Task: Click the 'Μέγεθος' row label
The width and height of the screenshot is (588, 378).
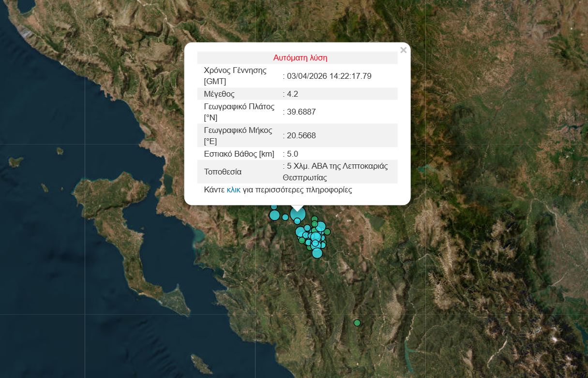Action: pyautogui.click(x=219, y=94)
